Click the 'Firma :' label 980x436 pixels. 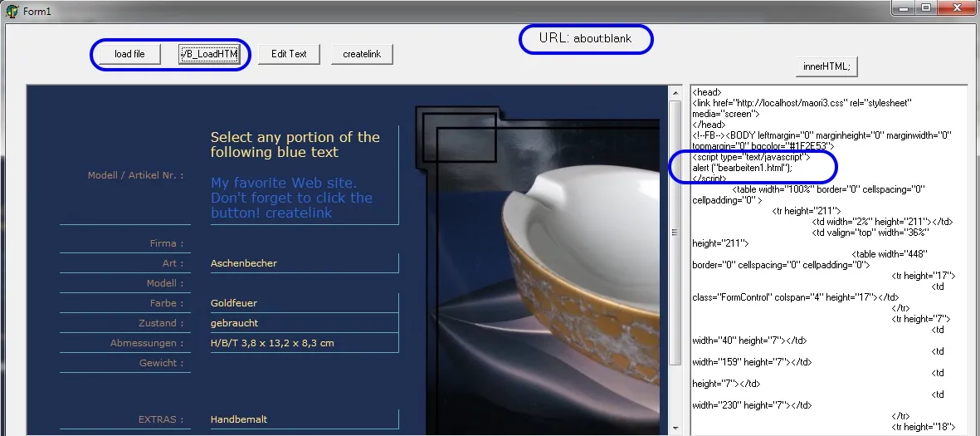[x=167, y=243]
